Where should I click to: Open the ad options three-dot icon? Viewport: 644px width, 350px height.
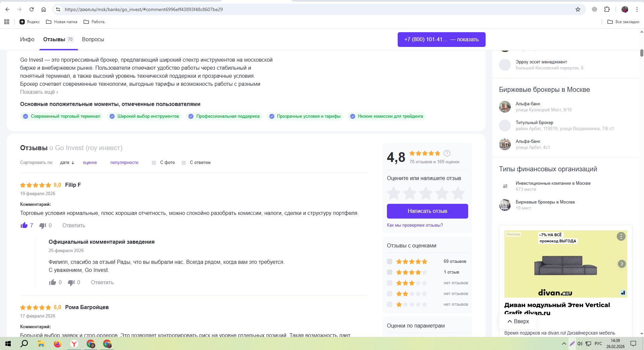[x=621, y=236]
